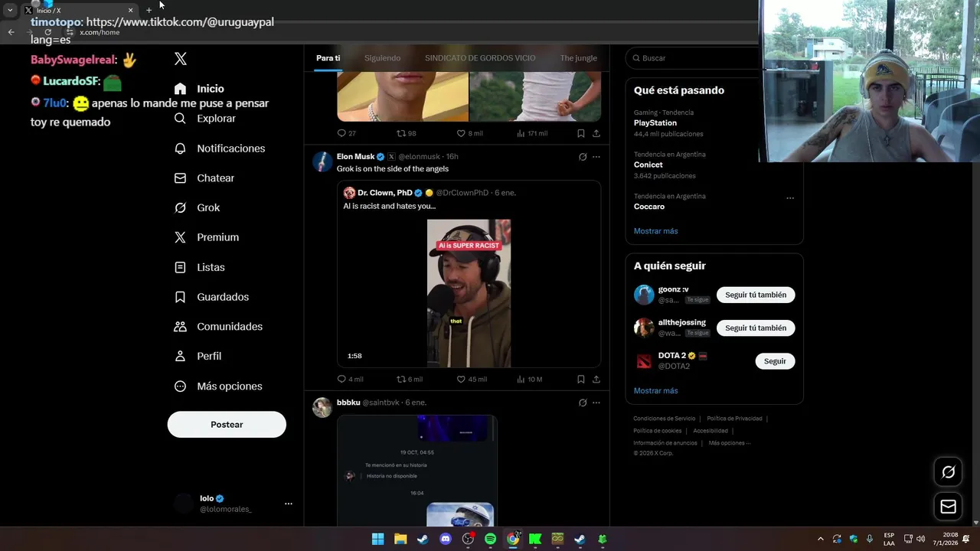Switch to The jungle tab
Screen dimensions: 980x551
(x=578, y=58)
